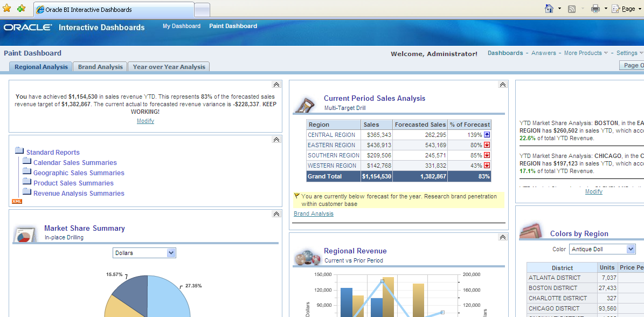
Task: Drill into CENTRAL REGION row
Action: click(331, 135)
